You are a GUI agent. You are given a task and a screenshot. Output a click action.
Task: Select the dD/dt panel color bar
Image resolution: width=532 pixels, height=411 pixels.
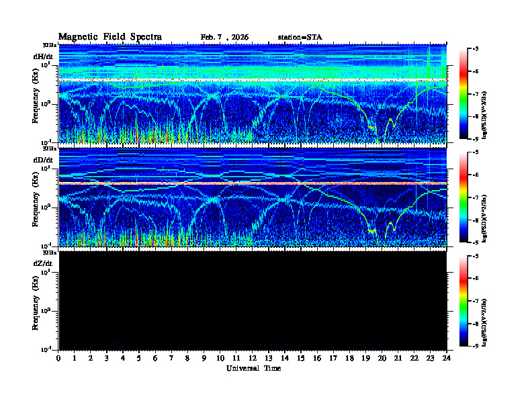[x=463, y=197]
